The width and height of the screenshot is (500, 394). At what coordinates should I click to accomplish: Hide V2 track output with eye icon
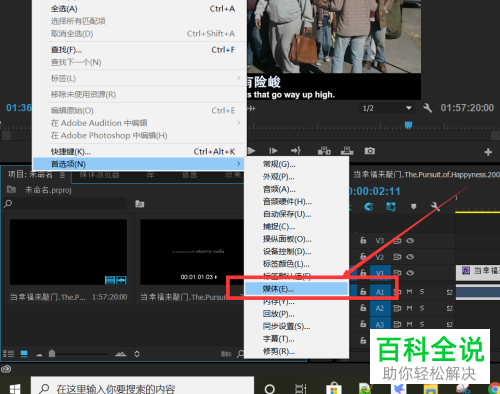tap(410, 257)
